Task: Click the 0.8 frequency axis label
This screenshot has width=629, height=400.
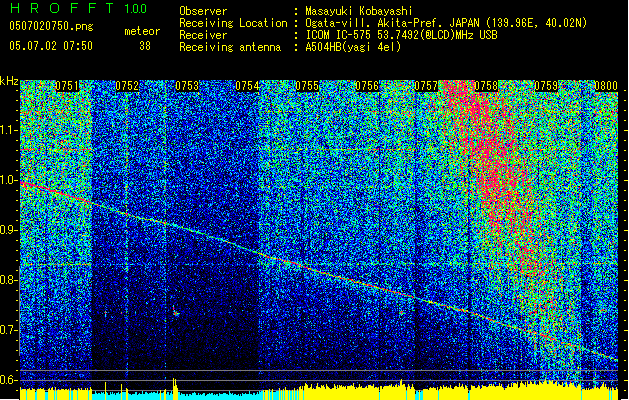Action: pyautogui.click(x=8, y=280)
